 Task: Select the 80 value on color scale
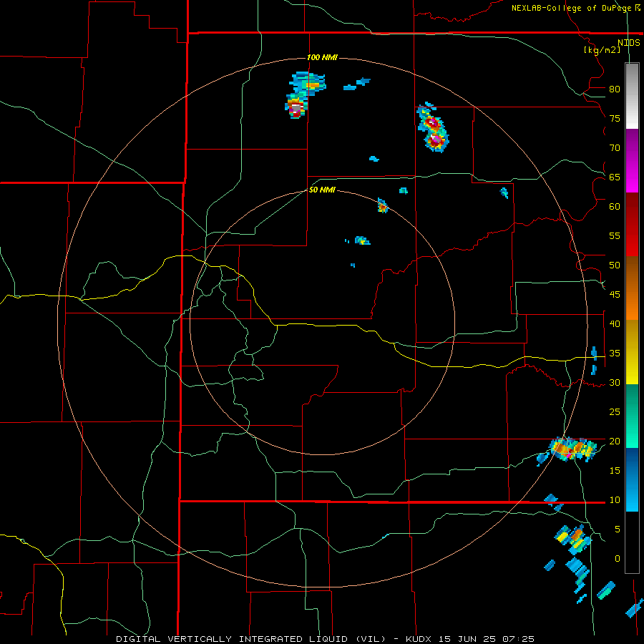pos(615,89)
